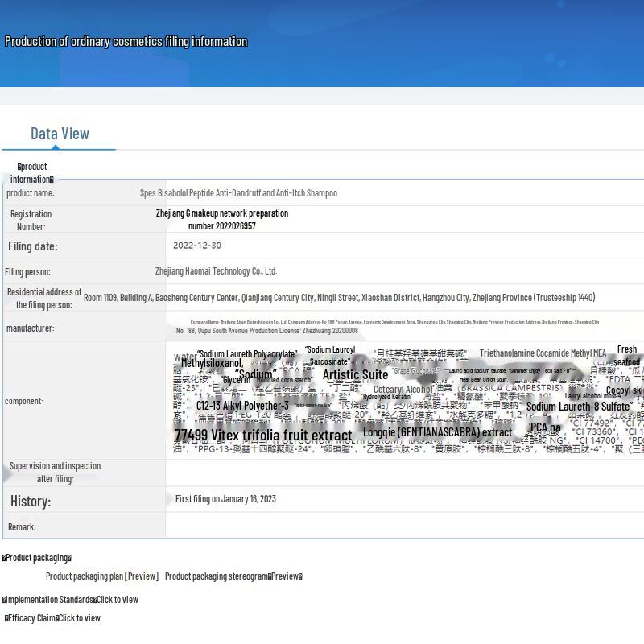Image resolution: width=644 pixels, height=644 pixels.
Task: Click the empty Remark field
Action: (x=402, y=526)
